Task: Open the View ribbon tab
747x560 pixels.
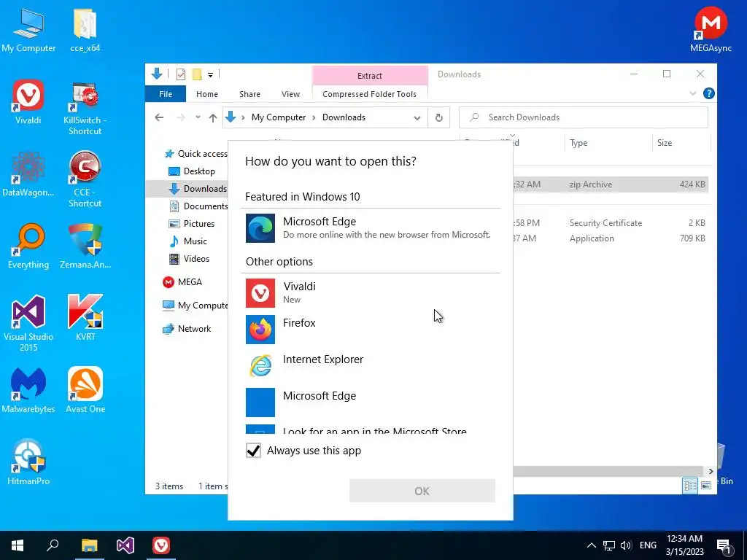Action: click(290, 94)
